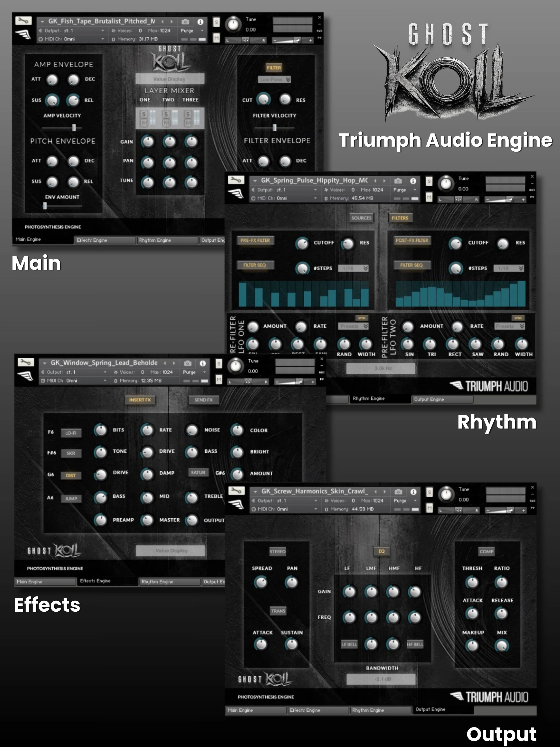The image size is (560, 747).
Task: Switch to Effects Engine tab in Main window
Action: click(105, 240)
